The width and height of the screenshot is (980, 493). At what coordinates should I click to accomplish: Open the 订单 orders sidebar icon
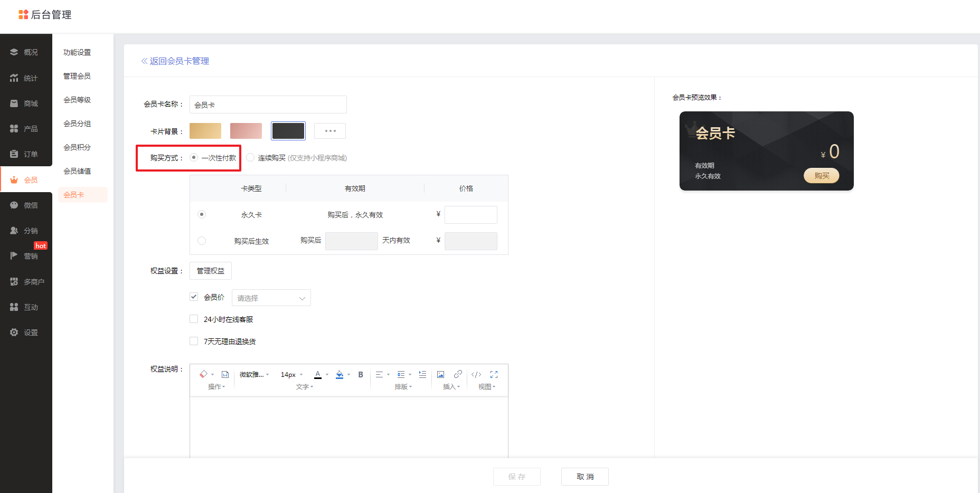coord(14,154)
